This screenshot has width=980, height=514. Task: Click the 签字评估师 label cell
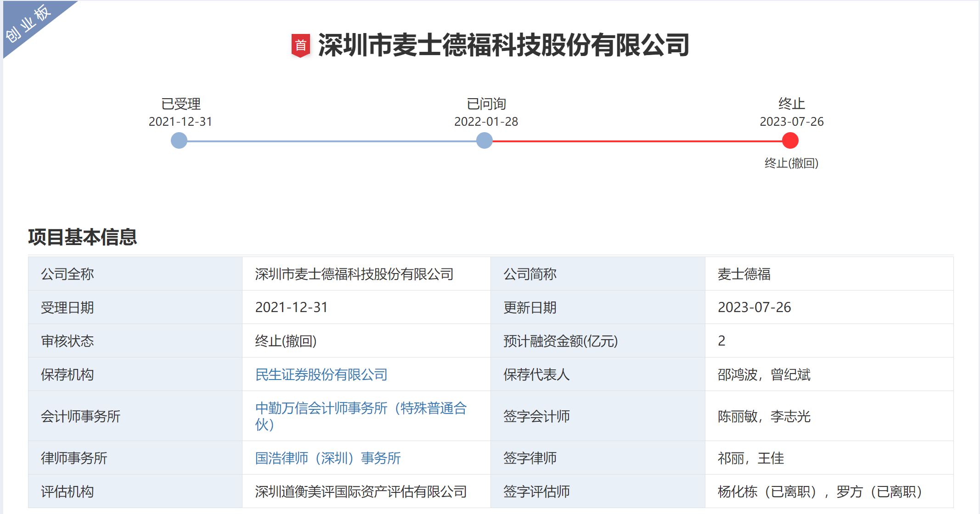[598, 492]
